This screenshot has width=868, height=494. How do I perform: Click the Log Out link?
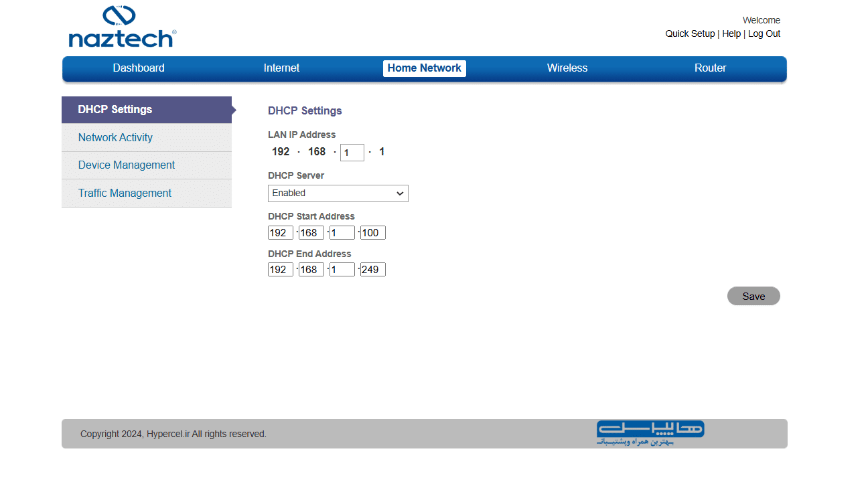point(764,34)
